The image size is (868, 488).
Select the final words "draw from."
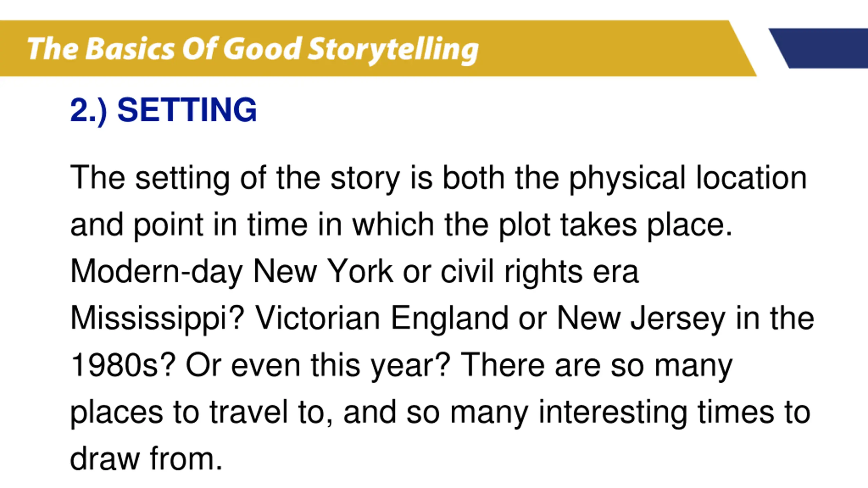point(146,459)
